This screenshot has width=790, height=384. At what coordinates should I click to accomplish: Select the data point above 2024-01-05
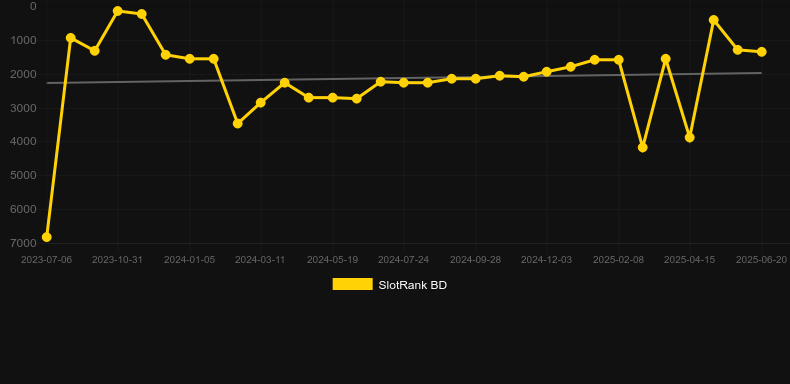pyautogui.click(x=189, y=59)
